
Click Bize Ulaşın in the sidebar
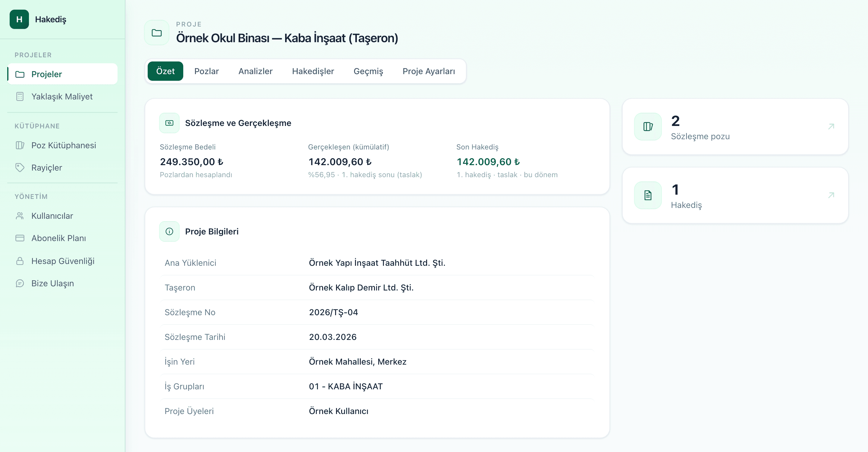pyautogui.click(x=63, y=283)
